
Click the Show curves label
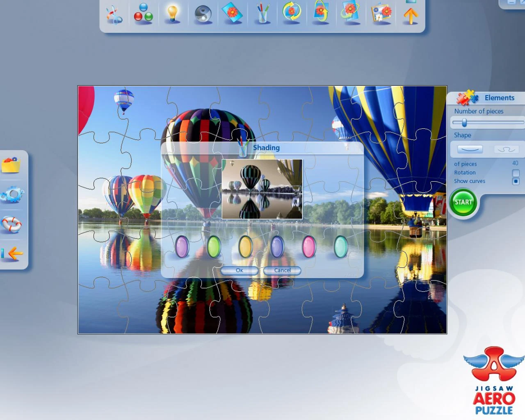(x=469, y=181)
